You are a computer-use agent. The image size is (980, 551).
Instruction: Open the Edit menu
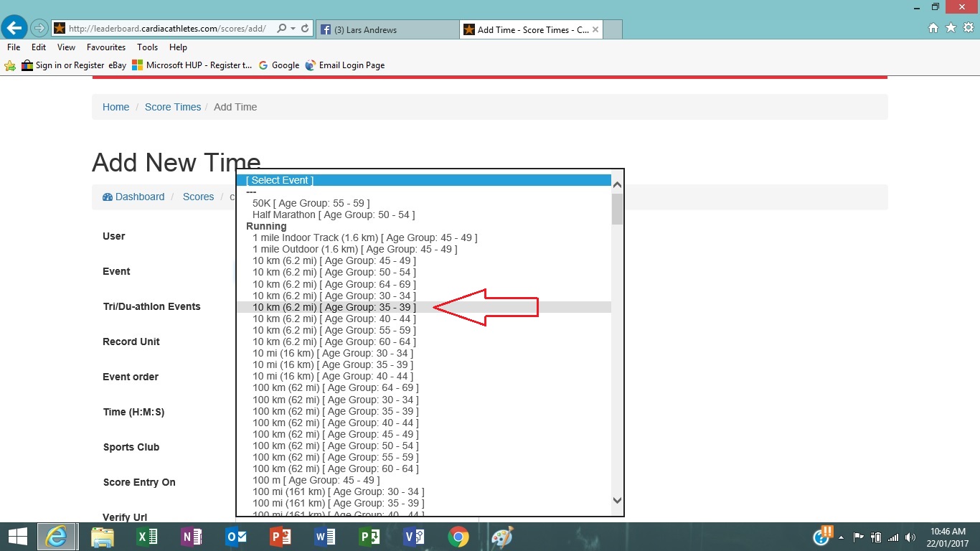(x=39, y=47)
